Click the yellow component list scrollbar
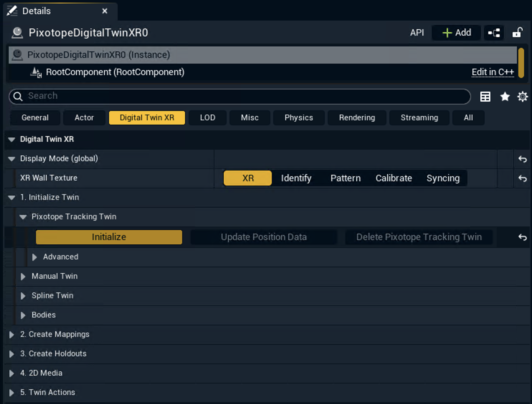Viewport: 532px width, 404px height. point(521,63)
